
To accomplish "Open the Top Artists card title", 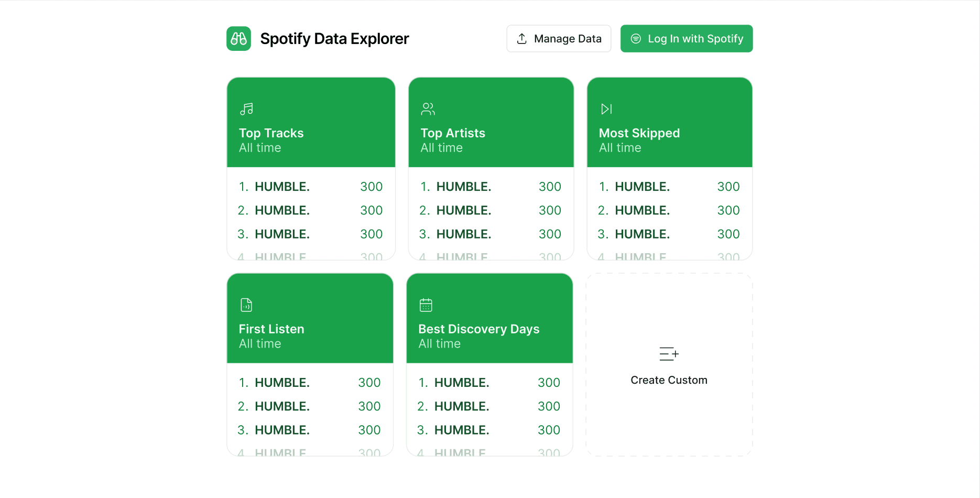I will (453, 133).
